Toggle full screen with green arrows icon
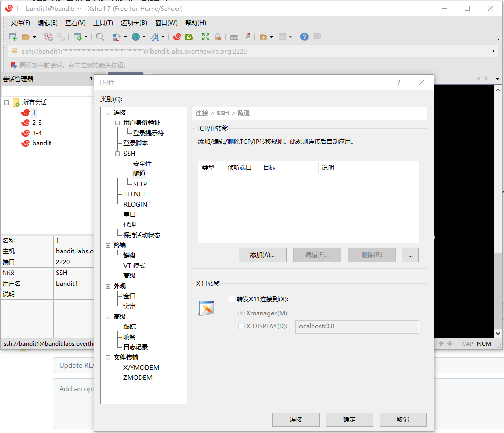Image resolution: width=504 pixels, height=433 pixels. coord(206,37)
